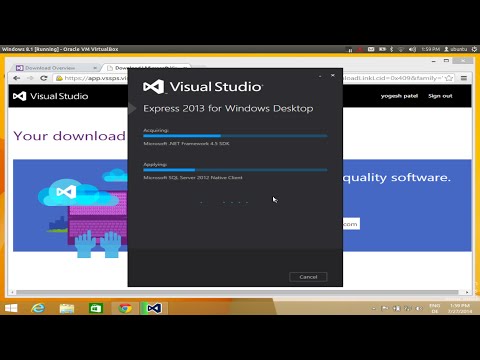Screen dimensions: 480x360
Task: Click scrollbar right arrow in Chrome page
Action: [467, 292]
